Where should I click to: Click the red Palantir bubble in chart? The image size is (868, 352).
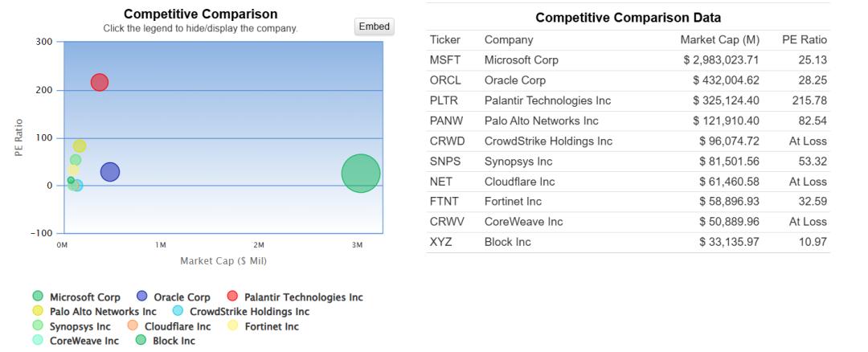pos(100,82)
